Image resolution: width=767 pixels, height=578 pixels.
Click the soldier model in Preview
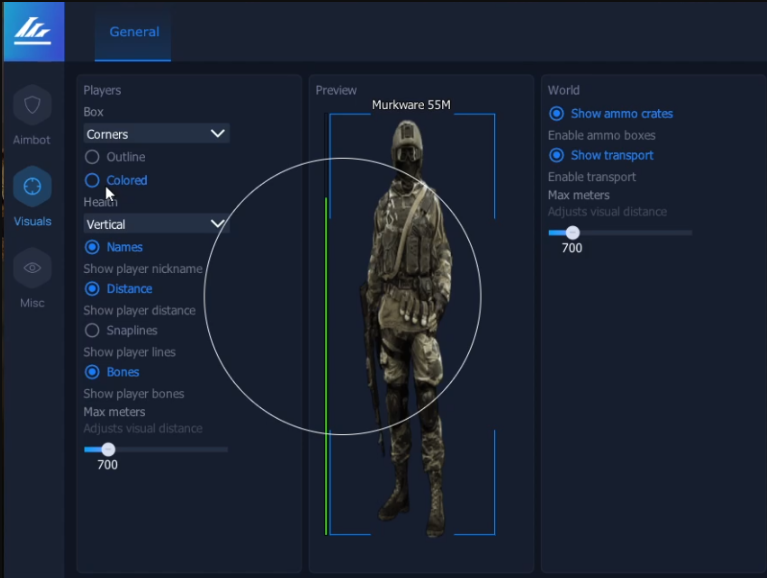410,328
